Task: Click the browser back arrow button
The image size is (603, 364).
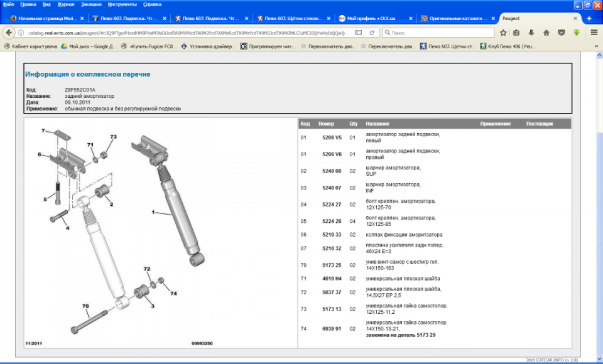Action: point(8,32)
